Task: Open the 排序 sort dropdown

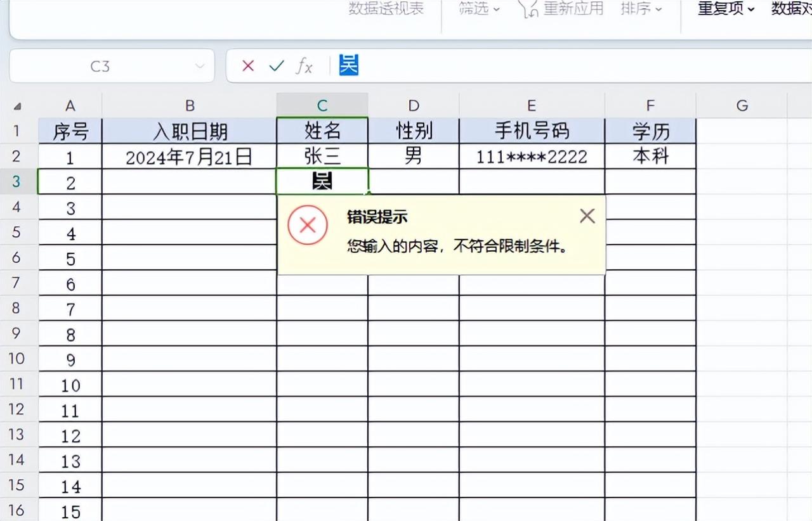Action: tap(641, 9)
